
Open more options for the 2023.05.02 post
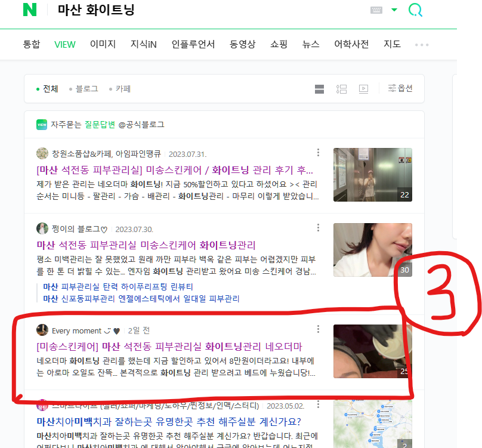click(318, 404)
